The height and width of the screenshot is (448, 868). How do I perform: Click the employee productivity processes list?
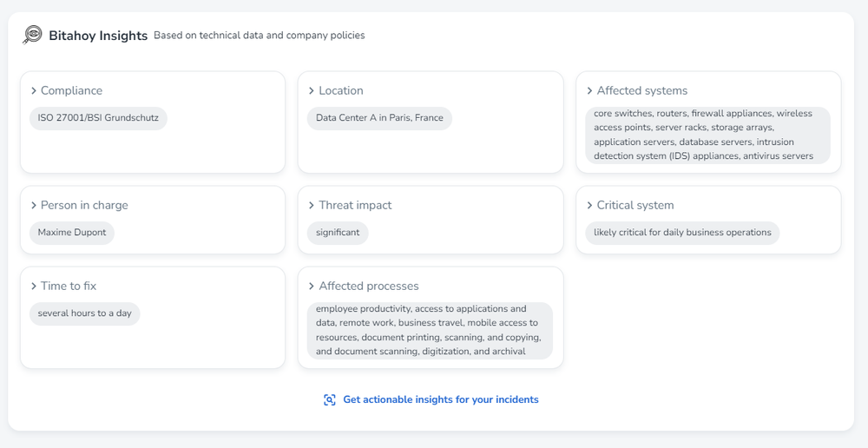pos(430,331)
